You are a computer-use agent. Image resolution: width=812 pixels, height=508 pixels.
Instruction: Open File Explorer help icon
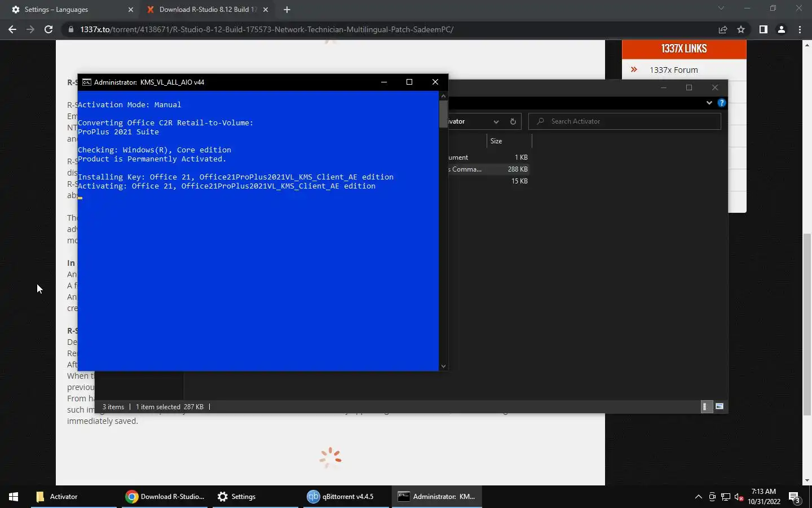721,103
